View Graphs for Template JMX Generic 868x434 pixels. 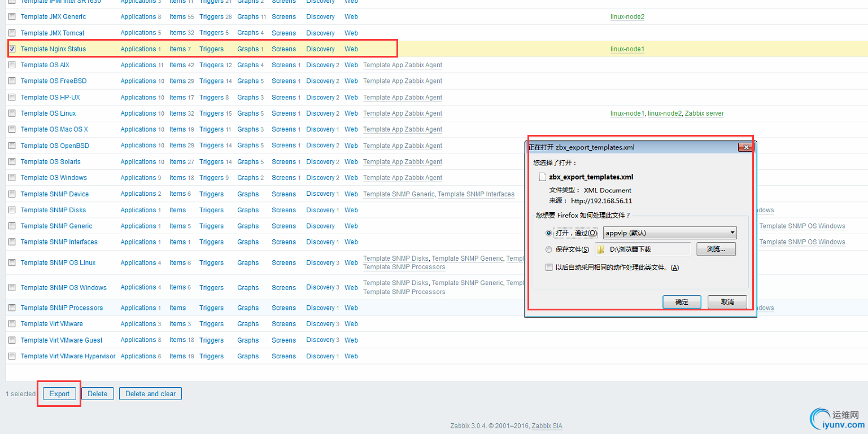(x=248, y=17)
